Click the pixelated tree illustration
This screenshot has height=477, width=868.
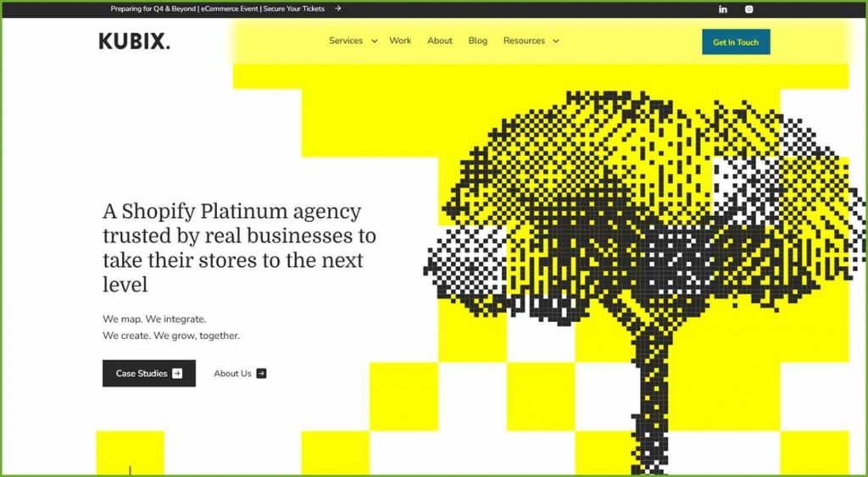pos(645,282)
